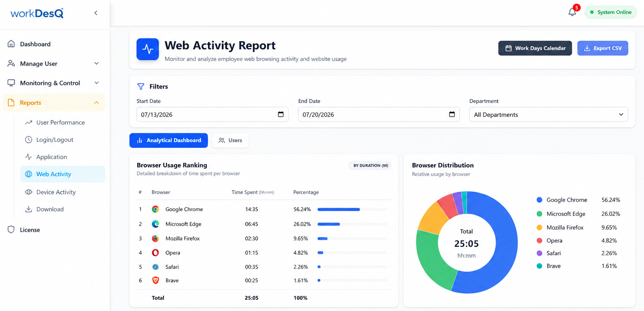The image size is (644, 311).
Task: Open the Application report
Action: tap(52, 157)
